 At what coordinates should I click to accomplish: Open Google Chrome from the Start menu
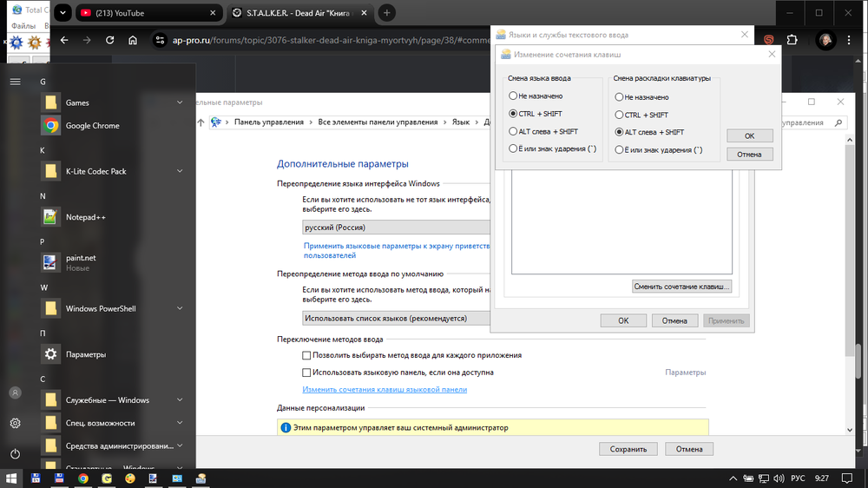click(92, 126)
